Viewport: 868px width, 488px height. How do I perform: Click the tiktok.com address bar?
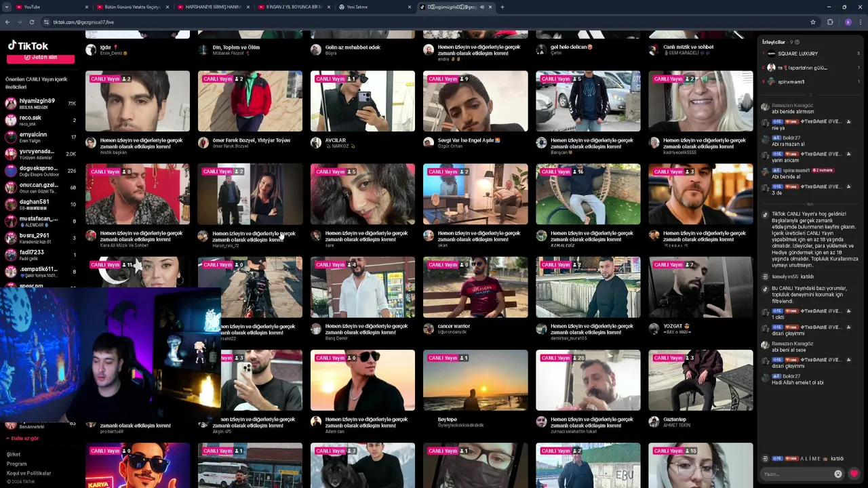427,22
